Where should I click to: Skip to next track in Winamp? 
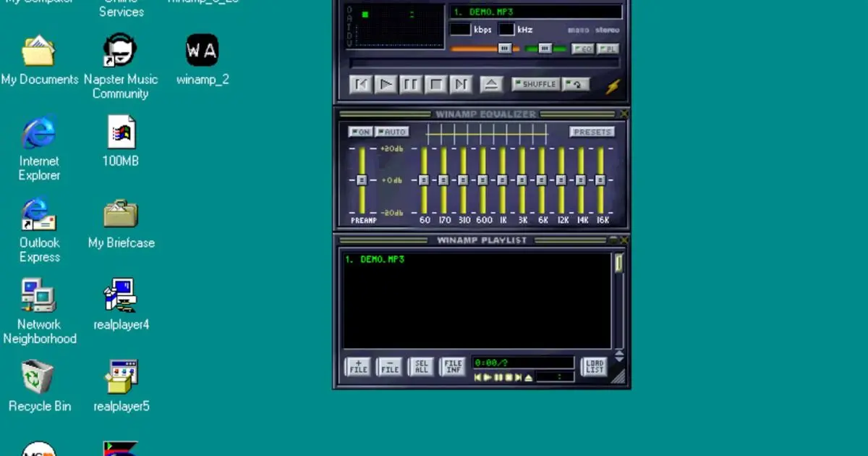point(460,85)
